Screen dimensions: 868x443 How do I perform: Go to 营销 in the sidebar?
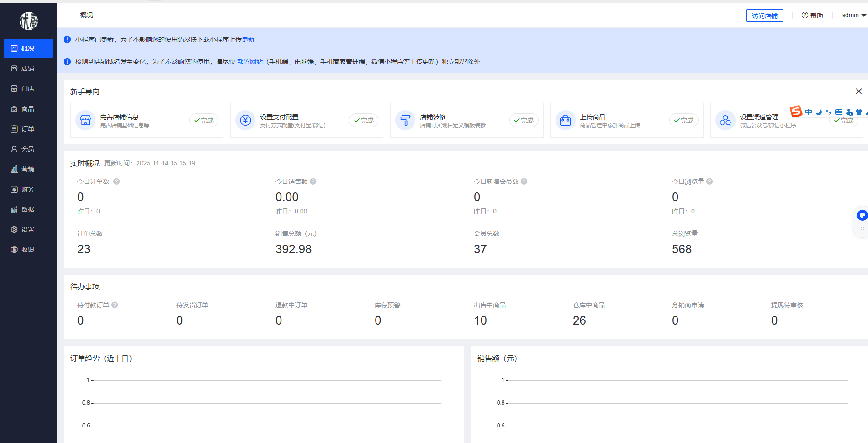28,169
